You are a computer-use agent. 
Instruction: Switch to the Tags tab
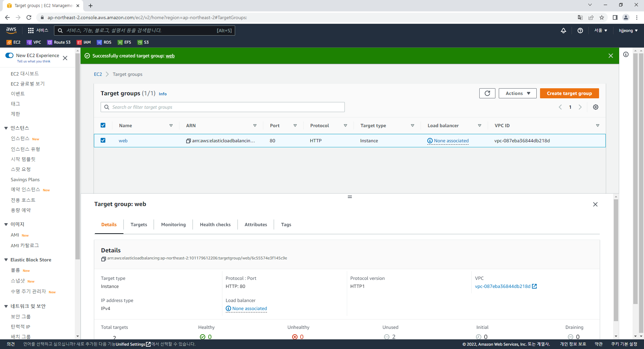286,225
